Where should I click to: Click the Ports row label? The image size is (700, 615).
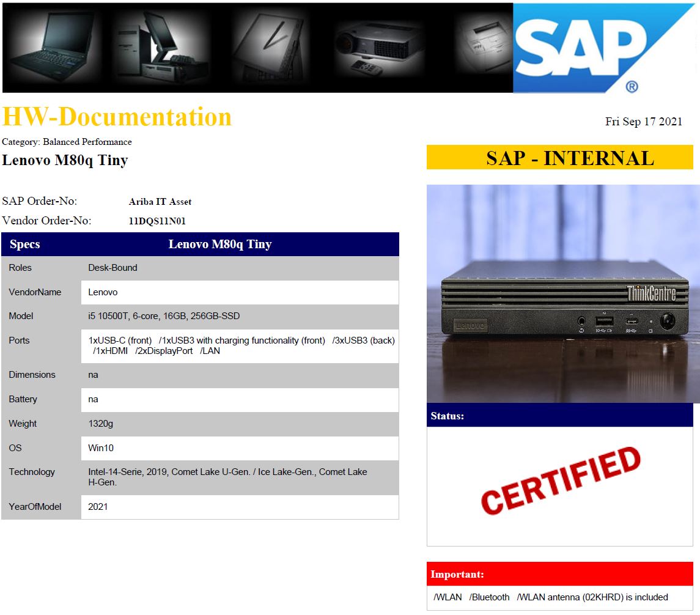(19, 341)
